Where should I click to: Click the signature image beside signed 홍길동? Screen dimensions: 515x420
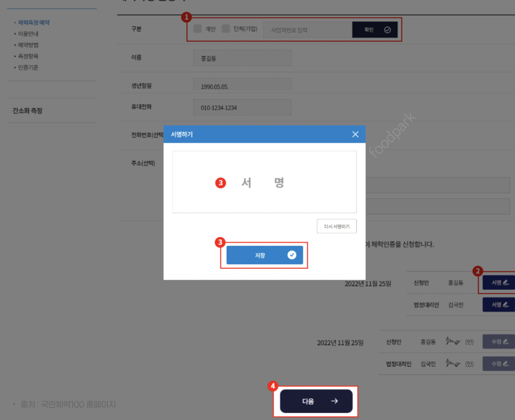point(453,341)
